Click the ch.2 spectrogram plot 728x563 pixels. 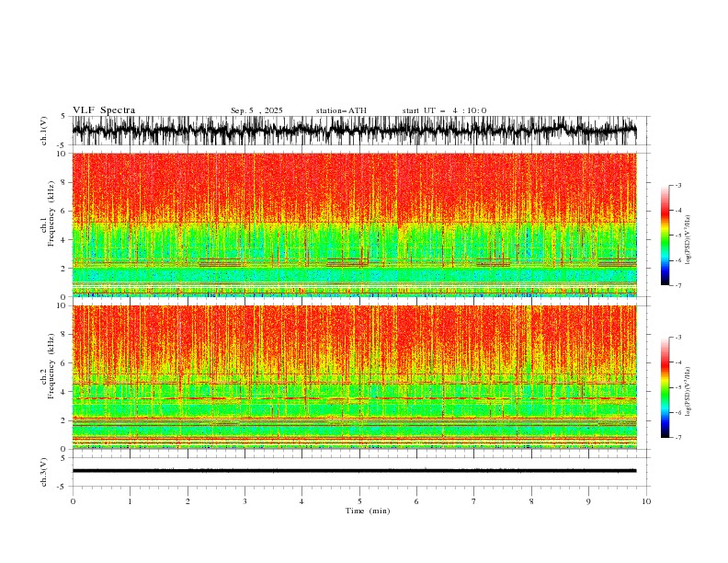click(x=355, y=377)
